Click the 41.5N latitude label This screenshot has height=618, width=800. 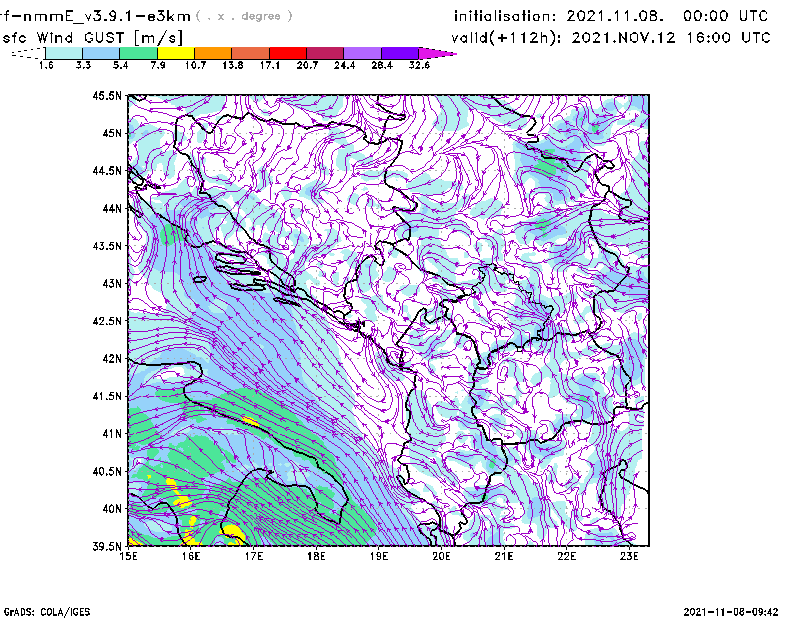(x=107, y=396)
